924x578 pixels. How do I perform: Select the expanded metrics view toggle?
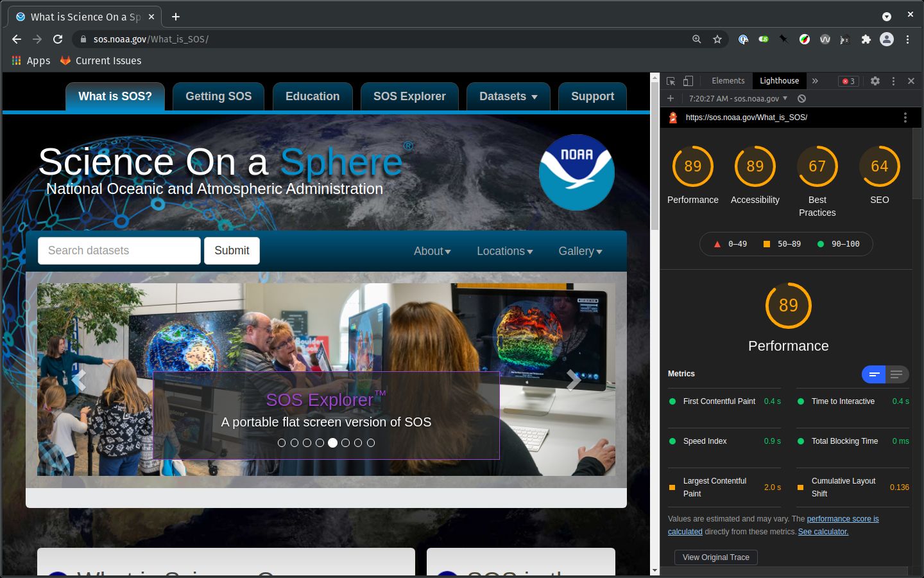(897, 374)
